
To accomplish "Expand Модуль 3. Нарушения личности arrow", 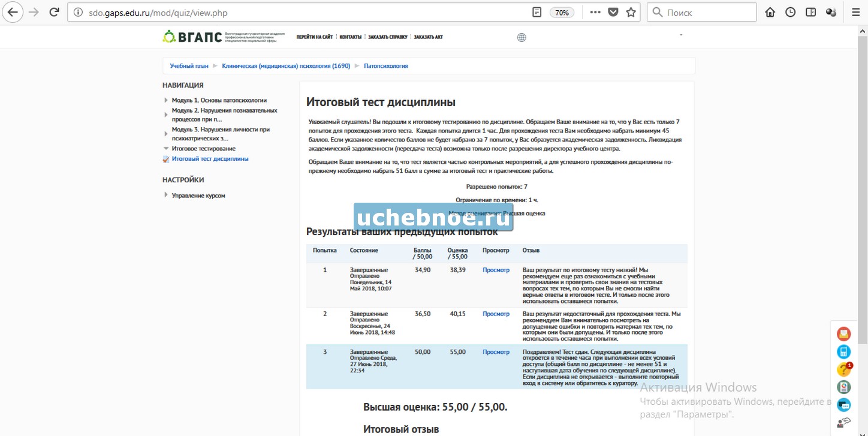I will pyautogui.click(x=166, y=133).
